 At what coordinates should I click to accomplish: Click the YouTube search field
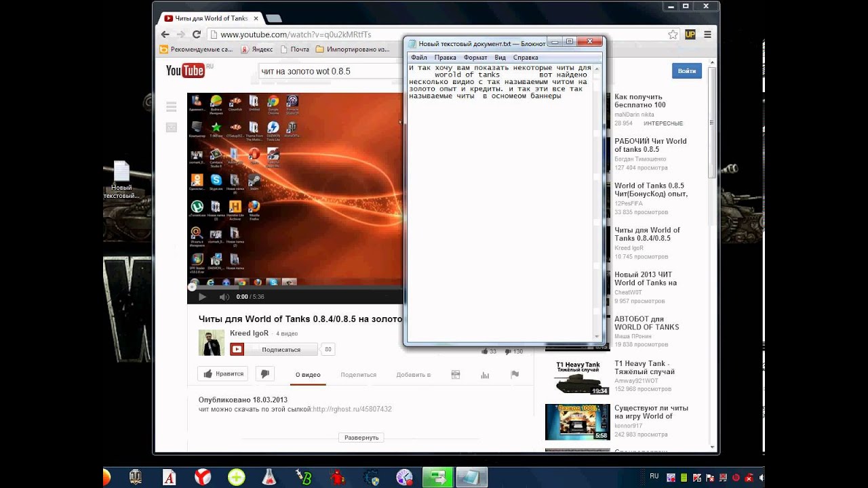tap(331, 70)
